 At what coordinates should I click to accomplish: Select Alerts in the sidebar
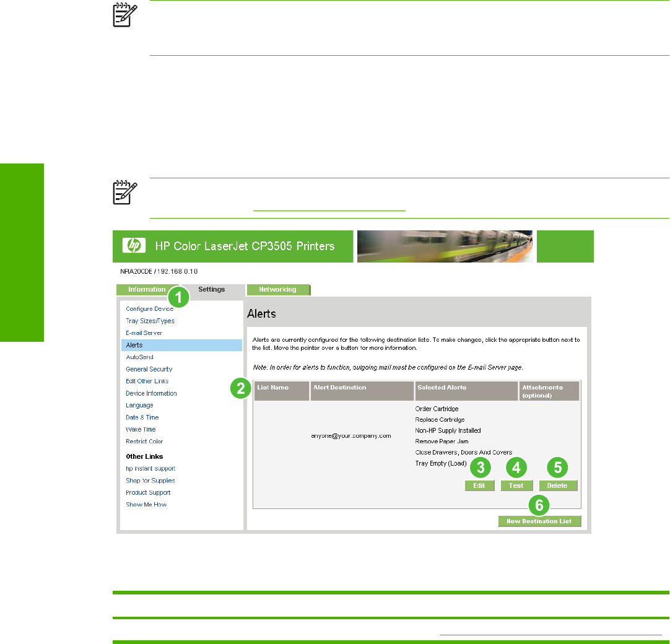tap(181, 346)
